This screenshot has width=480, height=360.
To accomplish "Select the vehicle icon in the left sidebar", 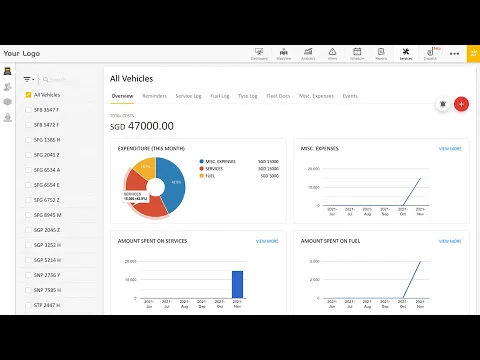I will click(x=7, y=71).
